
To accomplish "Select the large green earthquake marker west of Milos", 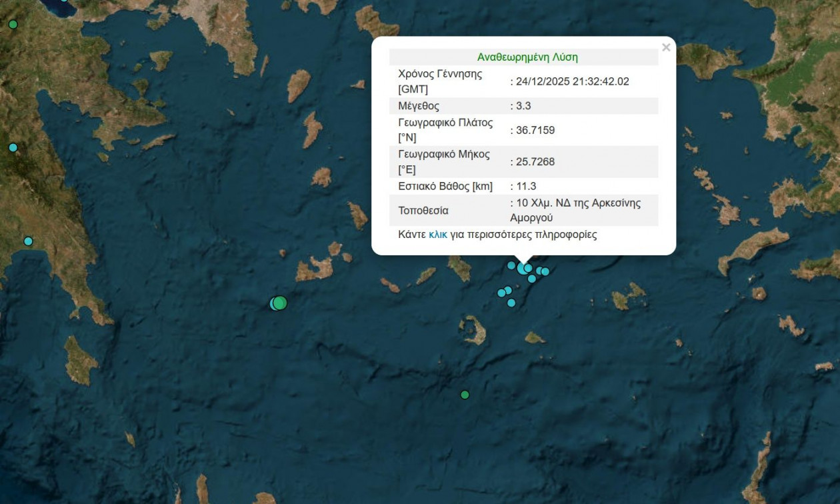I will point(281,303).
